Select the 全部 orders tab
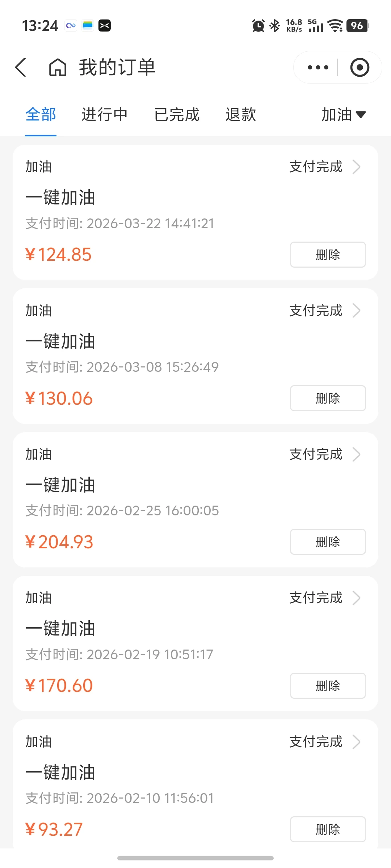The image size is (391, 868). tap(41, 115)
